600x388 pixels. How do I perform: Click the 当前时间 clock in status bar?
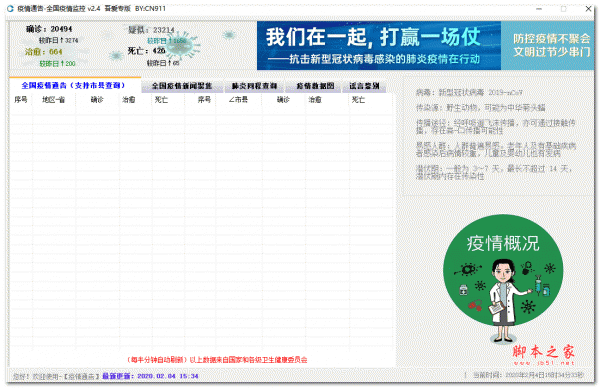click(528, 375)
